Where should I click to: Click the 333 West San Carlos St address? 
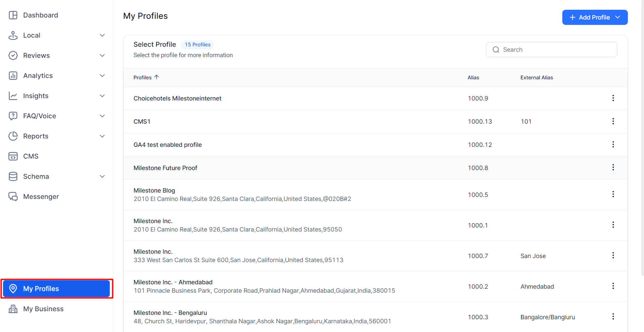(239, 260)
